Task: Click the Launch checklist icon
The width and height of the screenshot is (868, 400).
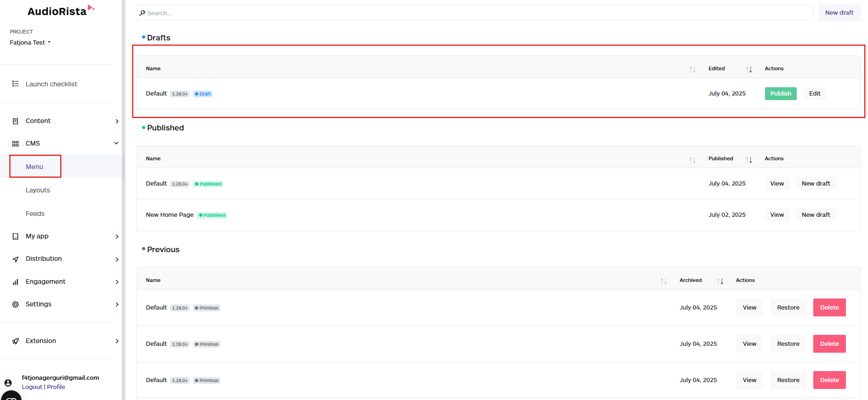Action: 15,84
